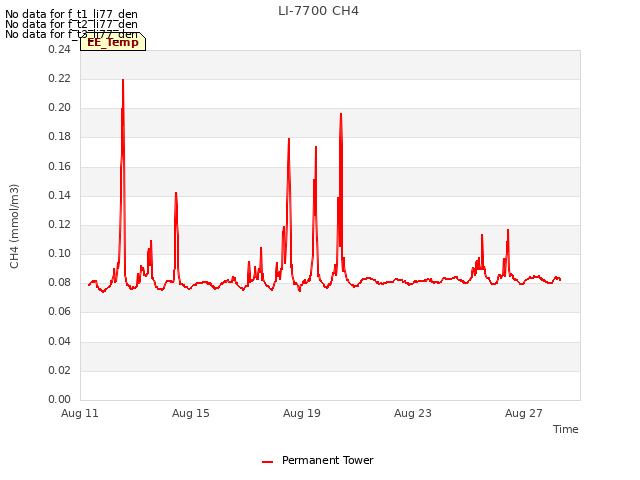Click the 0.10 y-axis value
Viewport: 640px width, 480px height.
(x=60, y=253)
